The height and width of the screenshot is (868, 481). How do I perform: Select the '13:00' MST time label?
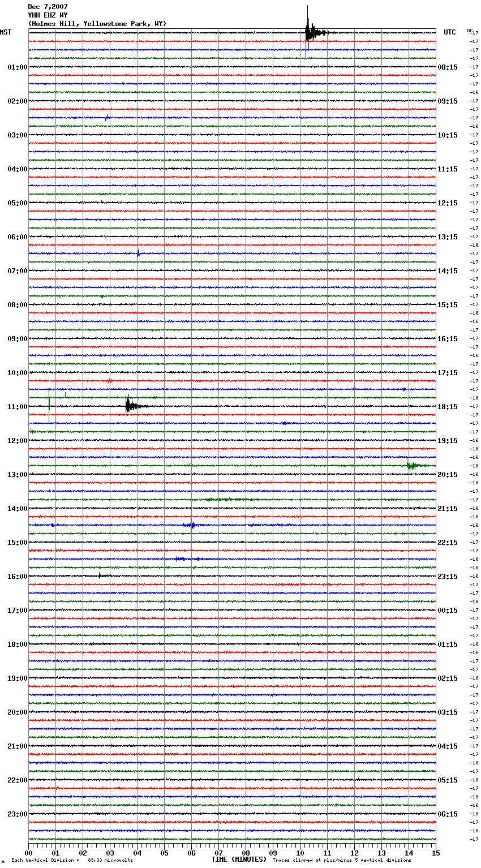(18, 475)
